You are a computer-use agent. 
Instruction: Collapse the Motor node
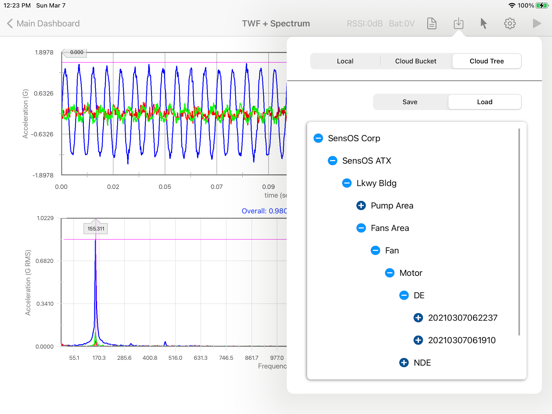tap(390, 273)
